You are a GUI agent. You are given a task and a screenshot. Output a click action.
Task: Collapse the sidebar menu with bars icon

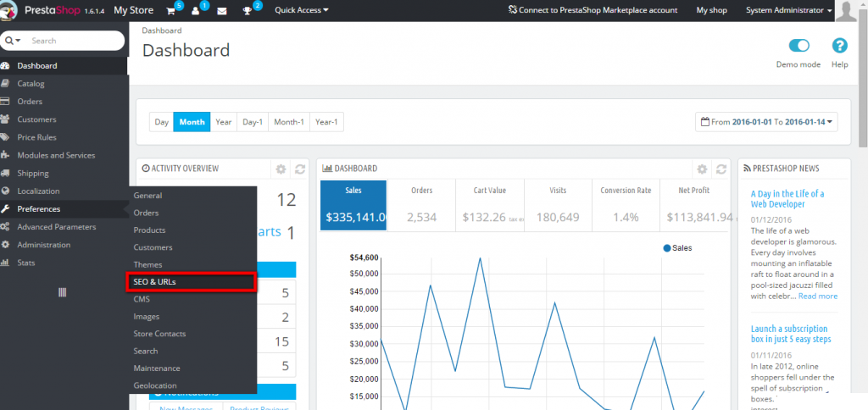point(63,292)
